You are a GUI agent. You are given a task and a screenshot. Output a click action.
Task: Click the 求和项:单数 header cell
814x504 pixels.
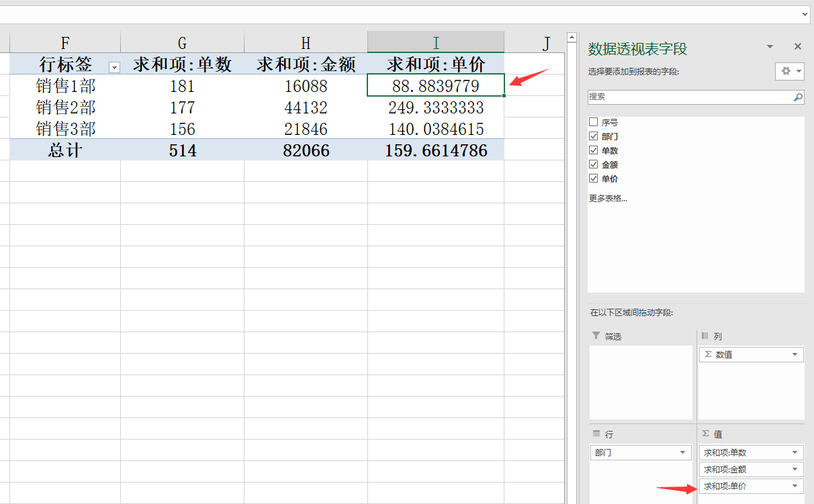183,64
